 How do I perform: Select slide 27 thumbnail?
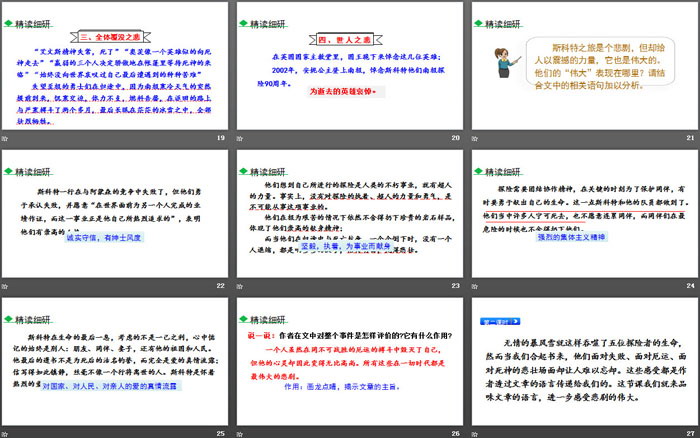tap(581, 362)
